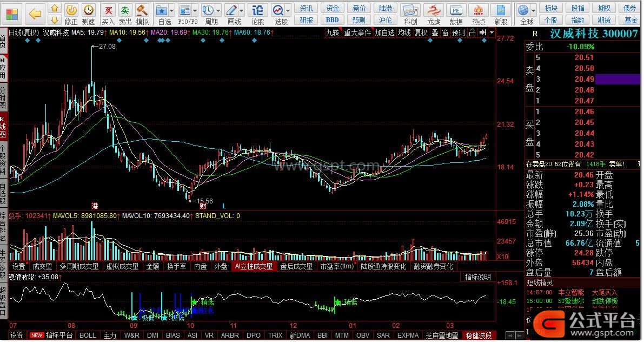Open the 测速 speed test clock icon
Screen dimensions: 644x342
point(88,10)
